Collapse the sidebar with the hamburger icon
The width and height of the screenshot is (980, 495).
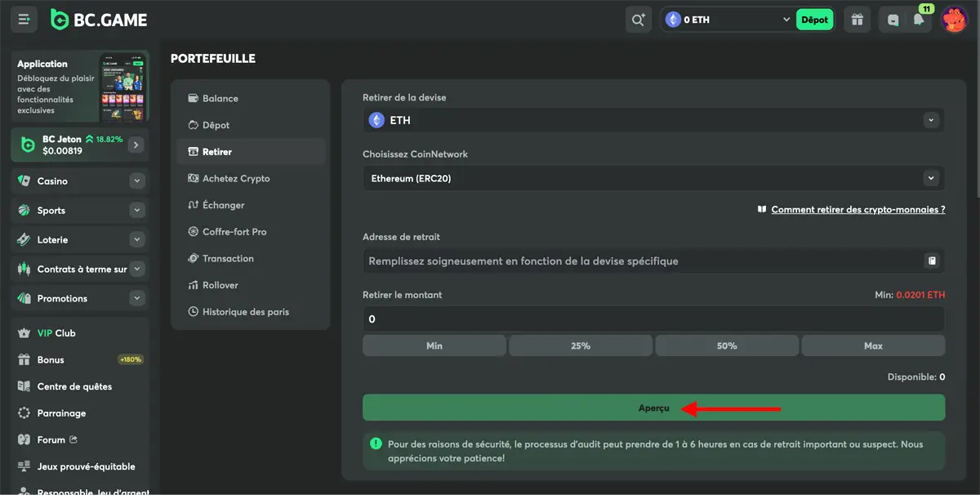(x=24, y=19)
